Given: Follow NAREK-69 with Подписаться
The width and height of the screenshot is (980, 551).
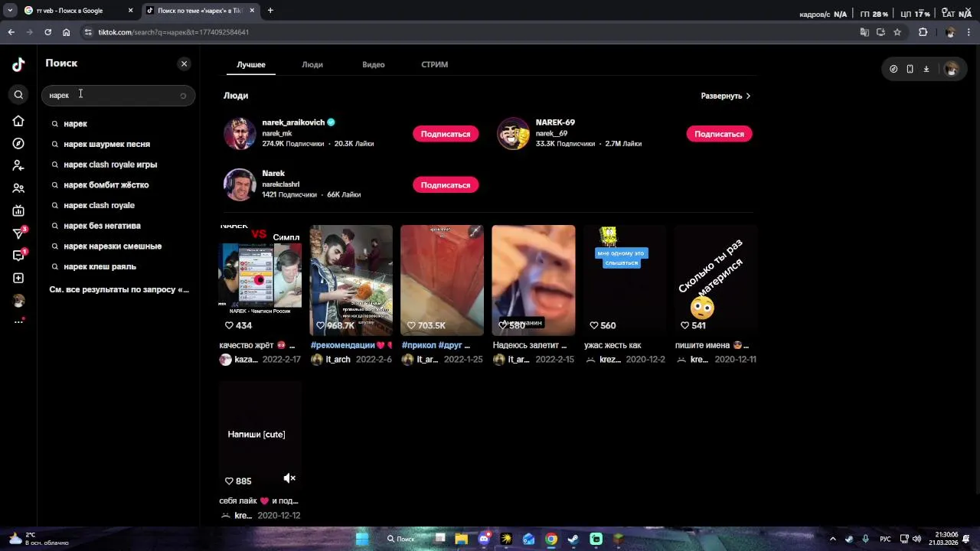Looking at the screenshot, I should pyautogui.click(x=719, y=134).
